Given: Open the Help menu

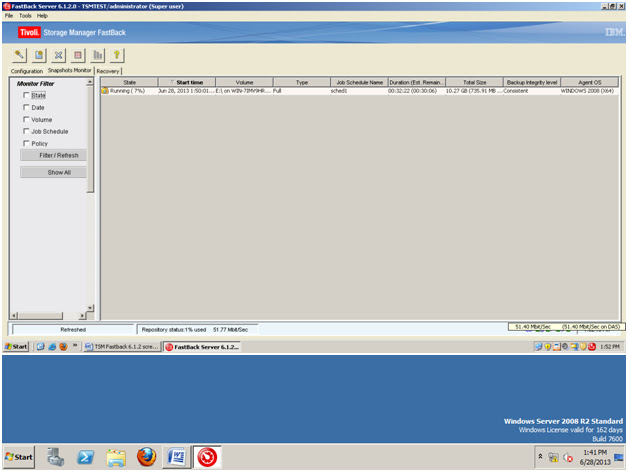Looking at the screenshot, I should click(42, 16).
